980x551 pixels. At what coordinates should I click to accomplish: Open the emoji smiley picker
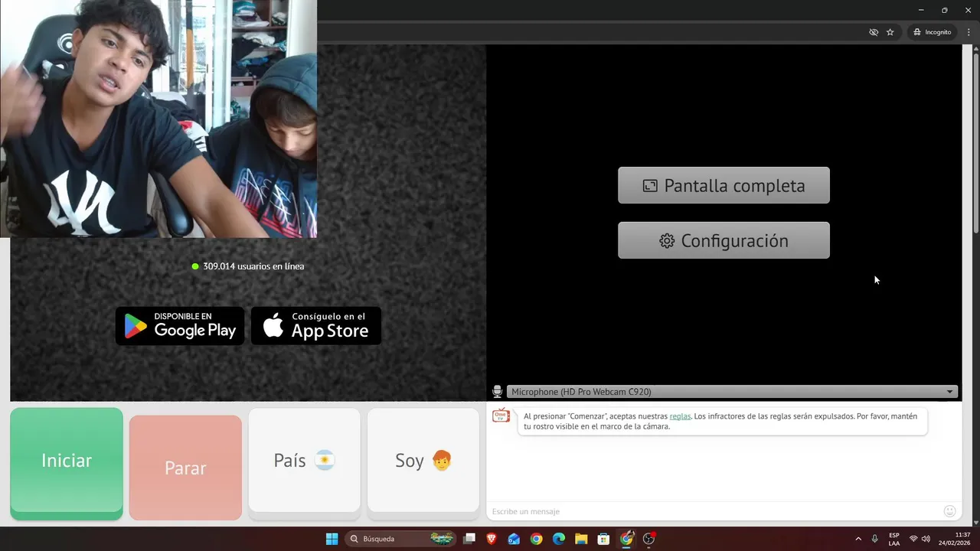point(950,511)
